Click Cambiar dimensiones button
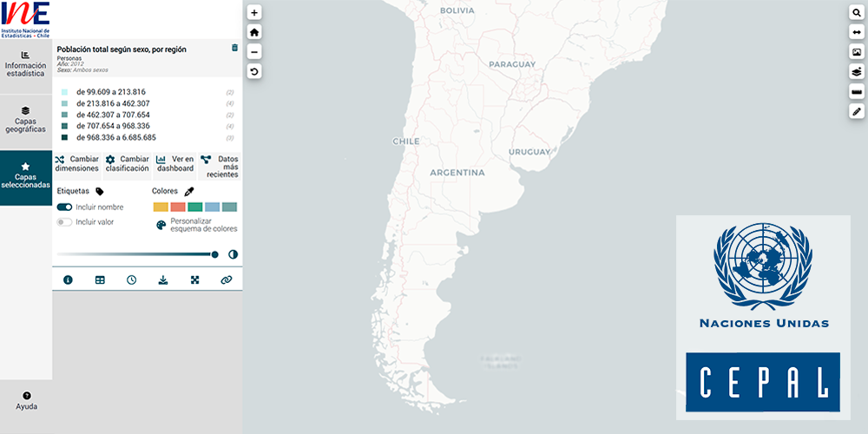The image size is (868, 434). (x=77, y=164)
